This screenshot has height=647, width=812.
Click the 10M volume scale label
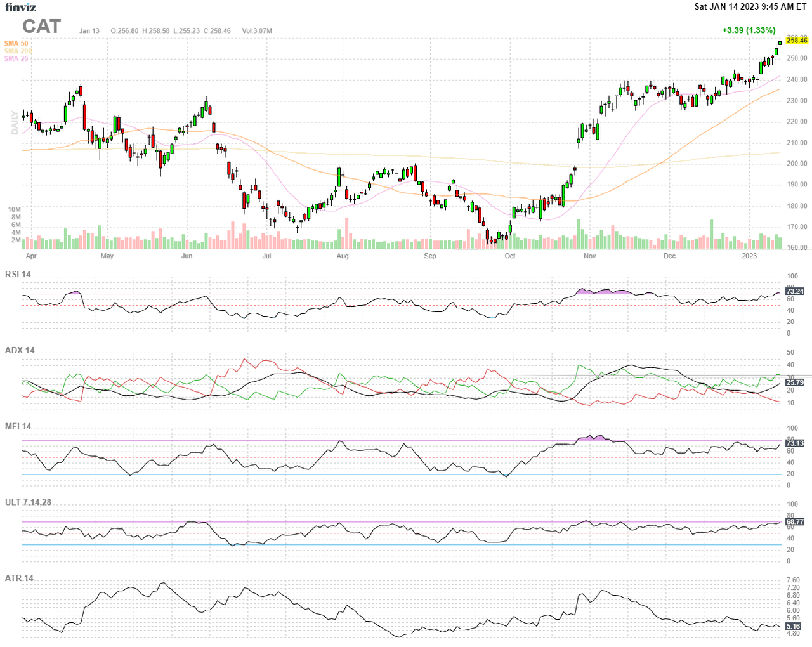15,210
